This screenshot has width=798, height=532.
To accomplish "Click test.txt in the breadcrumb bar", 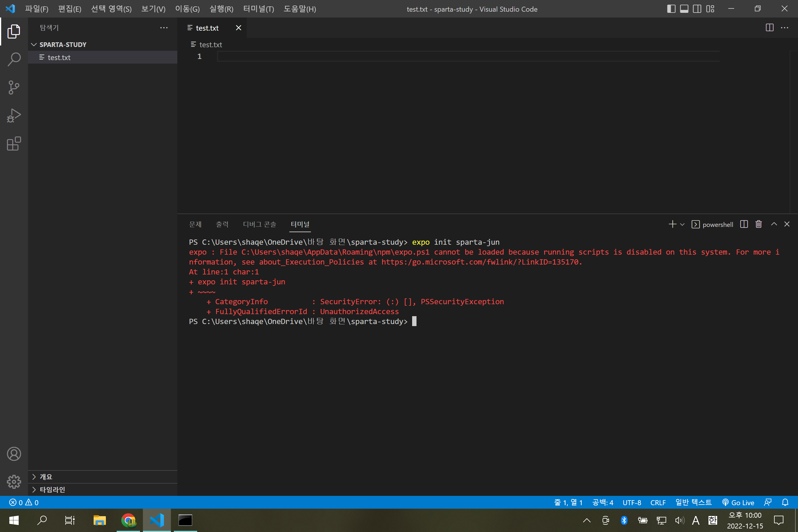I will click(210, 44).
